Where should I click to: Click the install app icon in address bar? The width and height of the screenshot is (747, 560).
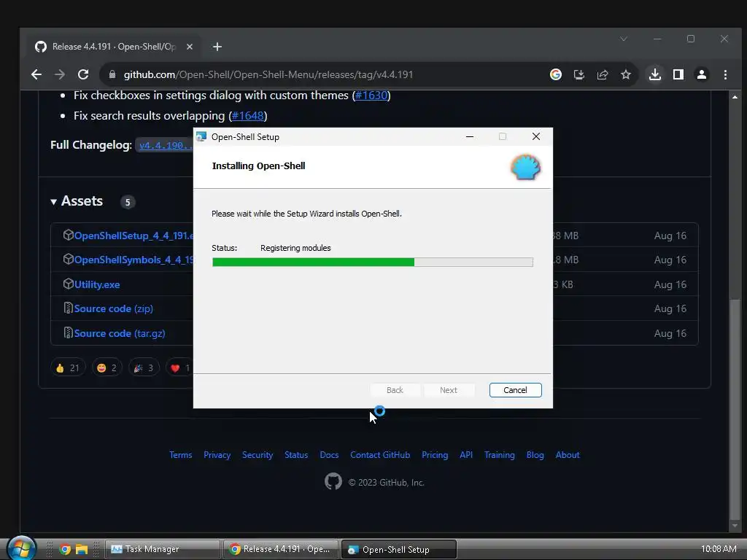tap(578, 74)
